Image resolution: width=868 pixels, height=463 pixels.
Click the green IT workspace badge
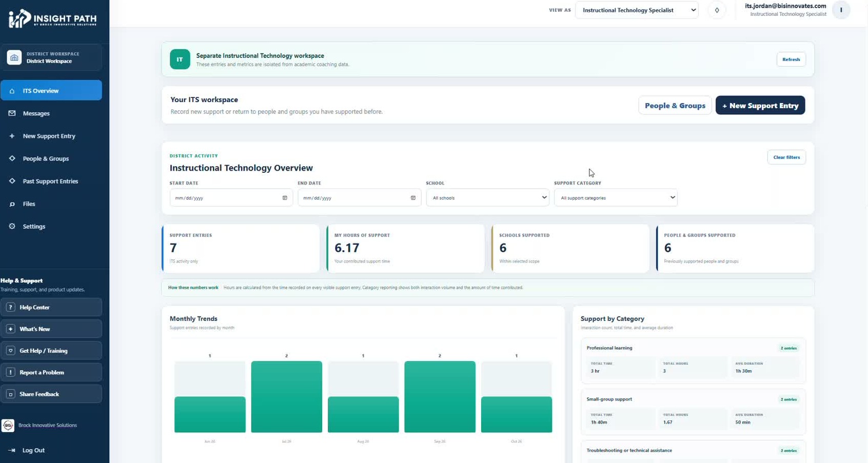coord(180,59)
